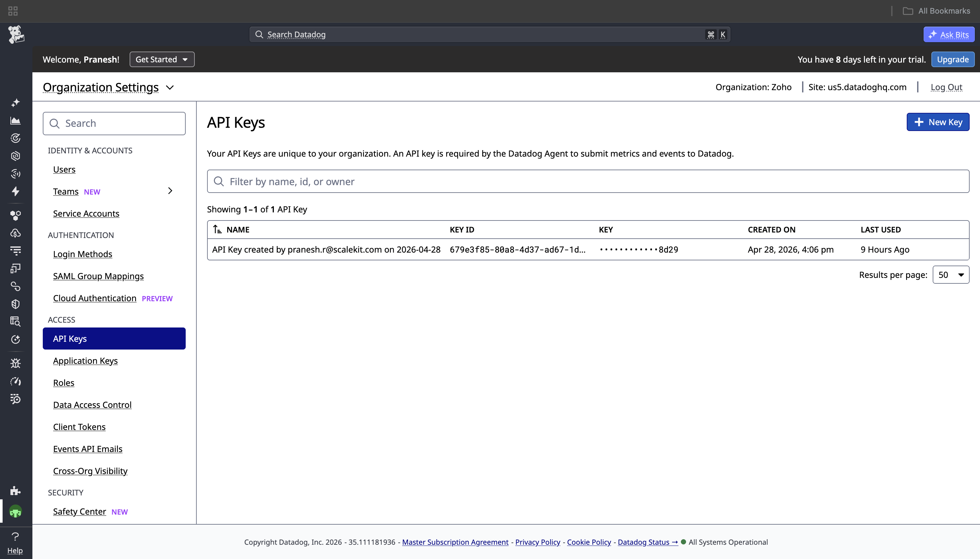
Task: Click API key name created by pranesh.r@scalekit.com
Action: click(x=326, y=249)
